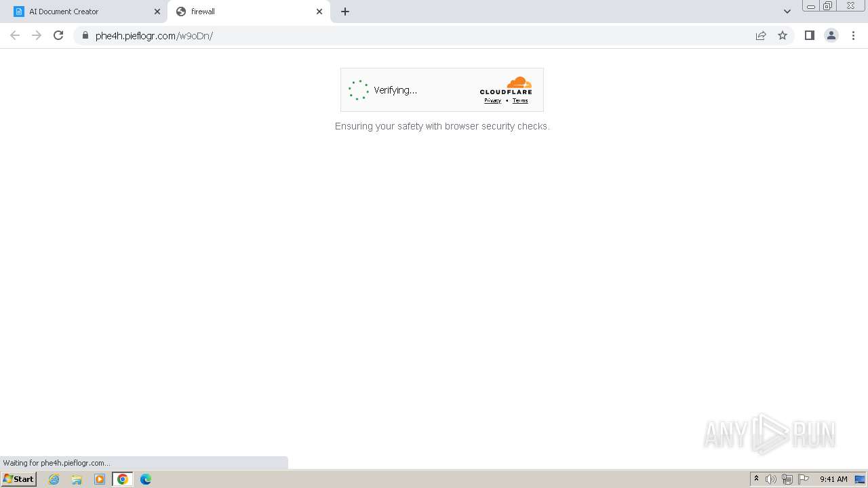This screenshot has height=488, width=868.
Task: Open Cloudflare Terms link
Action: pos(520,100)
